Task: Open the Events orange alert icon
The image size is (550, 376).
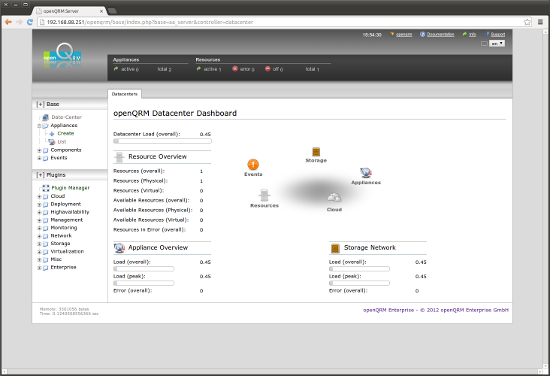Action: pyautogui.click(x=253, y=164)
